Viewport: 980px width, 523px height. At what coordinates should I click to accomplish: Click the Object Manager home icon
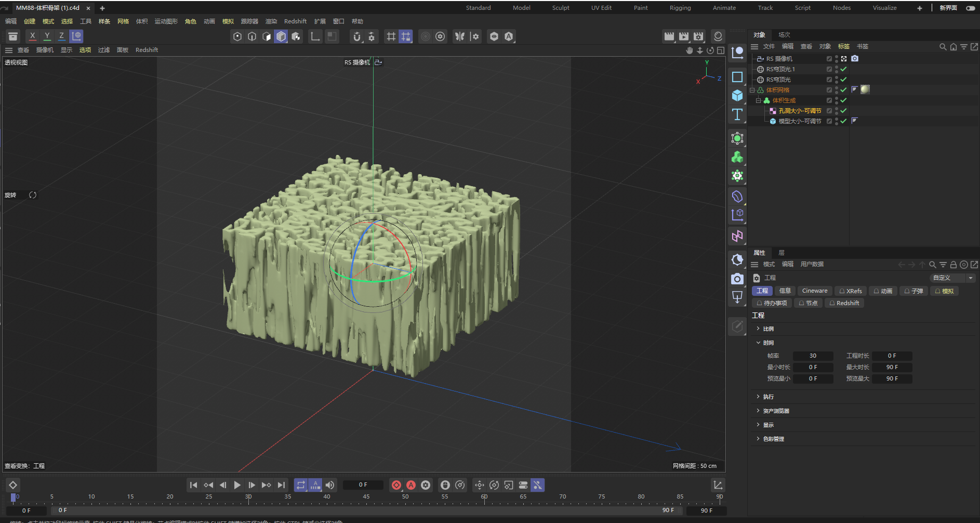(953, 47)
